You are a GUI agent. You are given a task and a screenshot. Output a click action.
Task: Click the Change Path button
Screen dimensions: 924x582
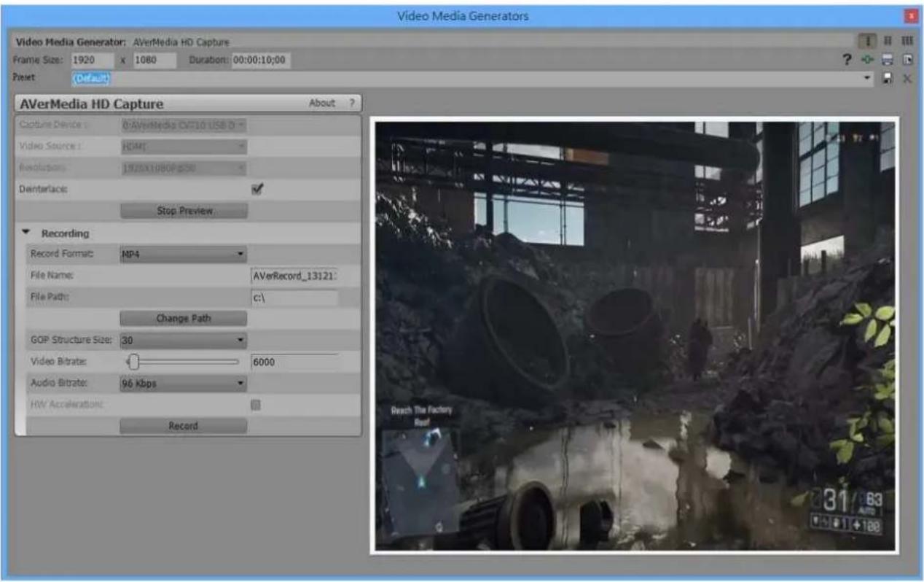(184, 318)
